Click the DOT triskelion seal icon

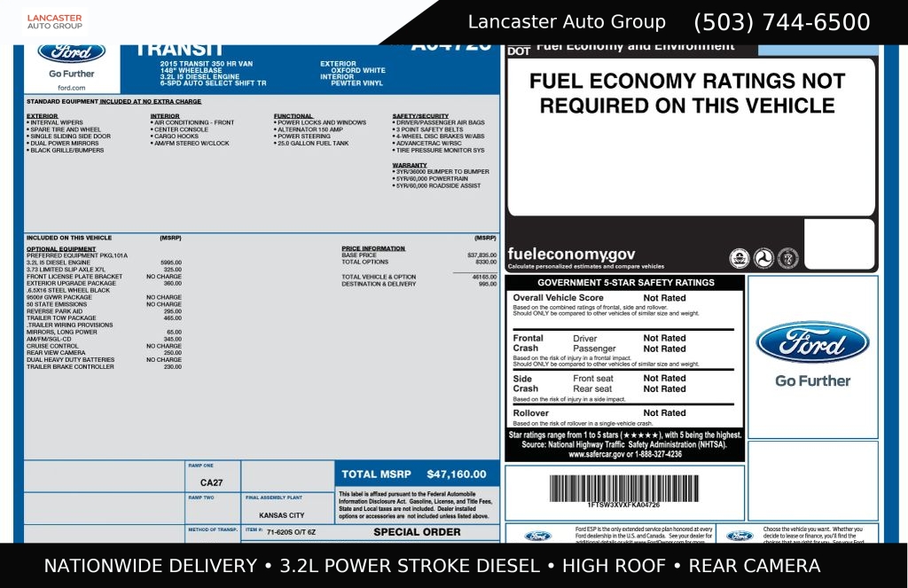click(x=763, y=258)
